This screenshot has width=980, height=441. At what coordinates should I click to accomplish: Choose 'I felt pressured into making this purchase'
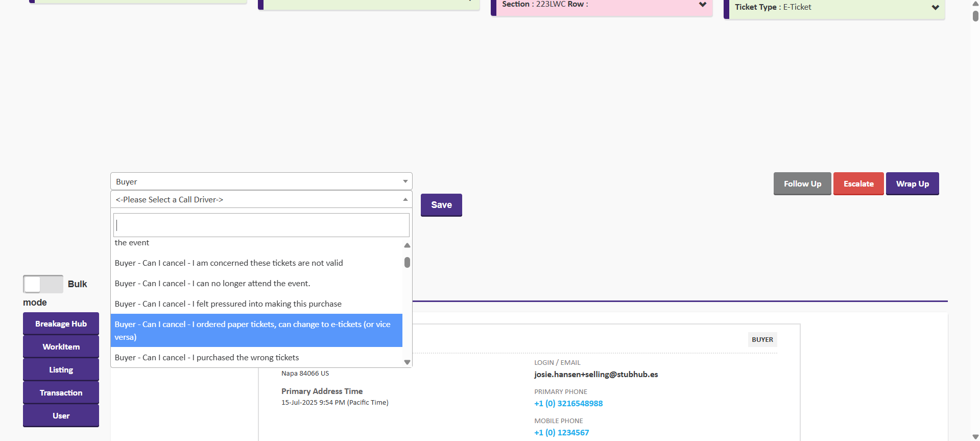pos(228,304)
